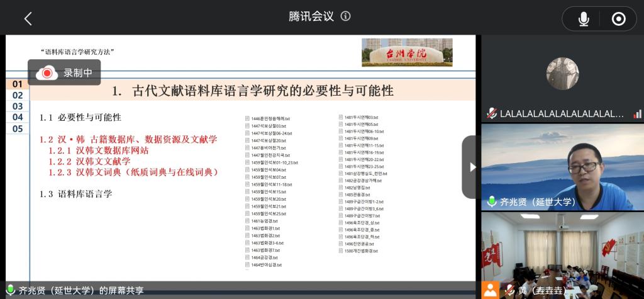644x299 pixels.
Task: Tap the muted mic icon beside 黄
Action: pos(509,290)
